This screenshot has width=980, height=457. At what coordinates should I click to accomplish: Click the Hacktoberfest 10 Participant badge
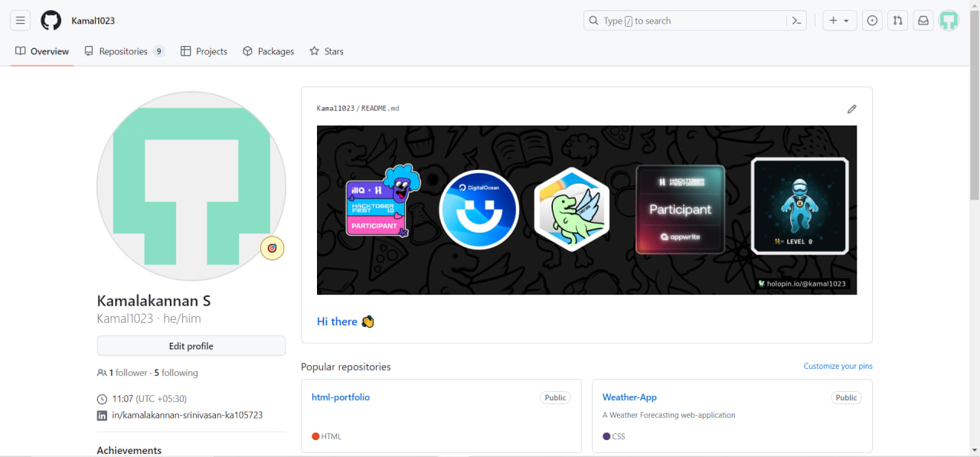click(384, 201)
